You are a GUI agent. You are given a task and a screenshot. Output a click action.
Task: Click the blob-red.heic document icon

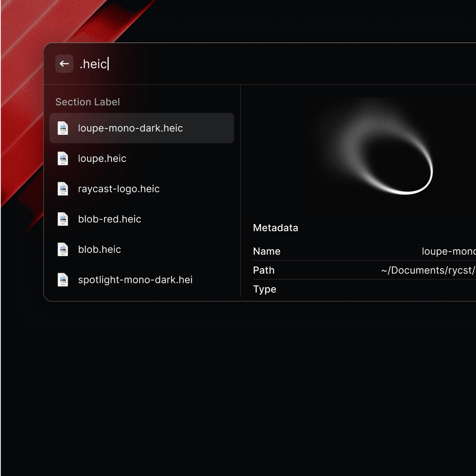click(x=63, y=219)
